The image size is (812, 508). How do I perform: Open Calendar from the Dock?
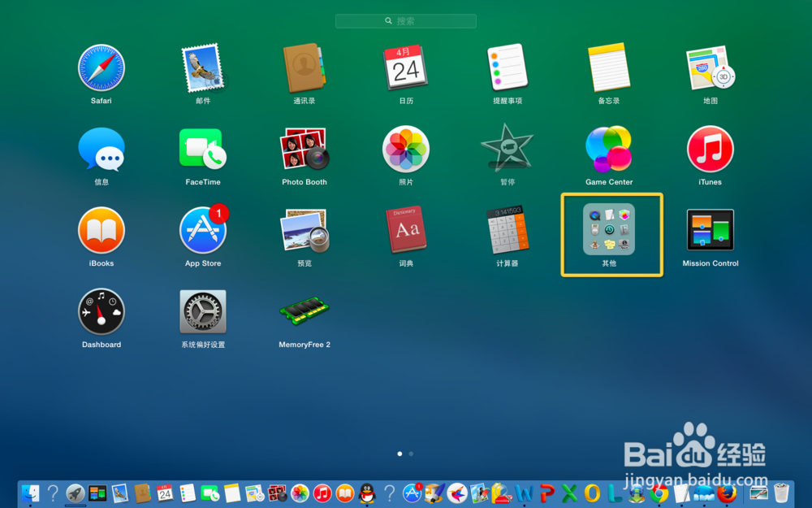pos(165,493)
